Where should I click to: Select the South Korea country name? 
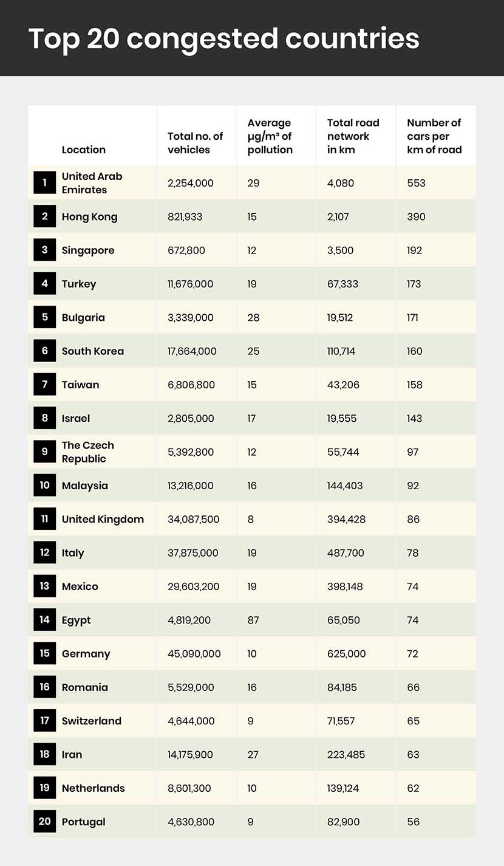tap(93, 351)
